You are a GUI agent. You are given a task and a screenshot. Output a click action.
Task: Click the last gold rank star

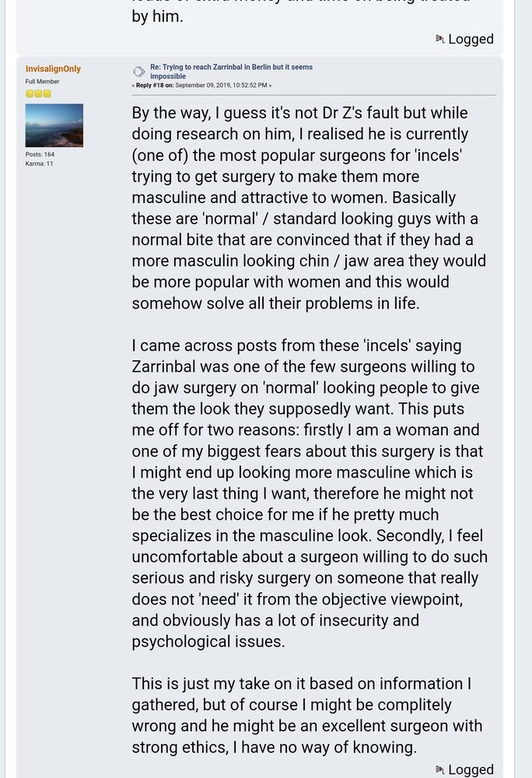coord(47,93)
